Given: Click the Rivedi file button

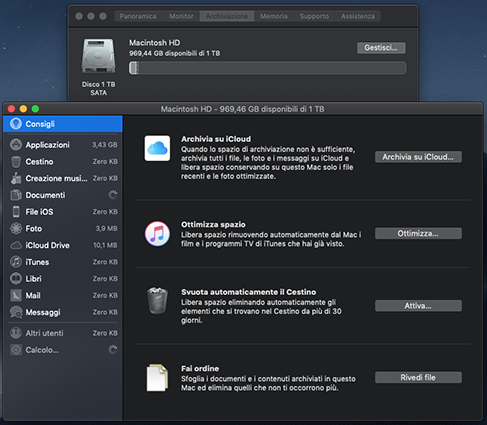Looking at the screenshot, I should [x=418, y=377].
